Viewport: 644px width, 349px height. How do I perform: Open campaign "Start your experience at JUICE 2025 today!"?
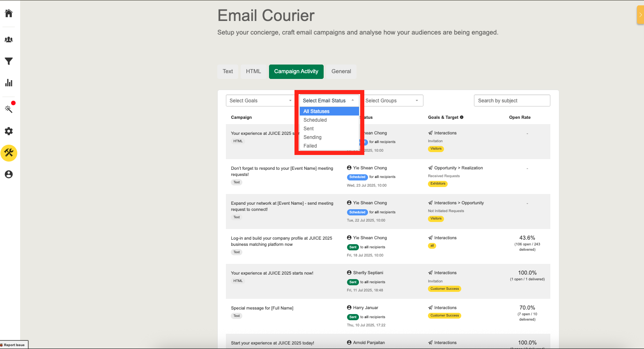pos(272,343)
